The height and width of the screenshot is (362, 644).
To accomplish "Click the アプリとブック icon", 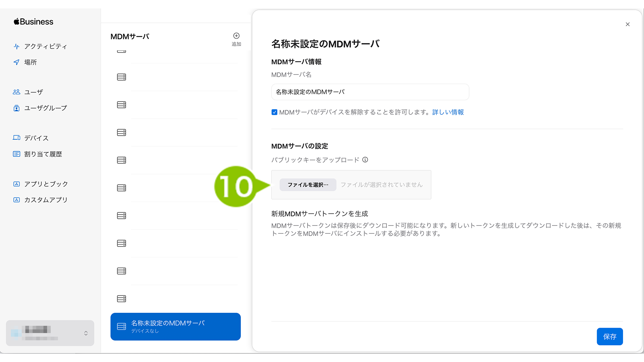I will [16, 184].
